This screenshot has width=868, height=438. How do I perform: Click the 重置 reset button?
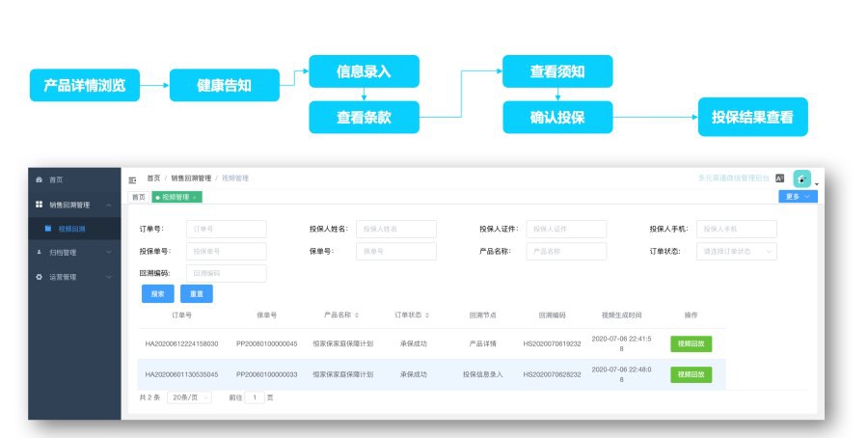196,293
